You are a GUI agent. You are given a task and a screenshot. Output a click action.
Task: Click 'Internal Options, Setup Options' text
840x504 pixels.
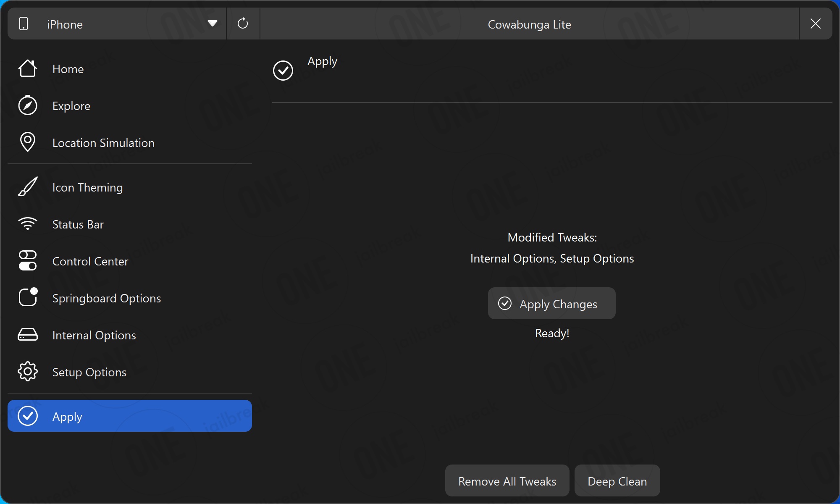pos(552,258)
